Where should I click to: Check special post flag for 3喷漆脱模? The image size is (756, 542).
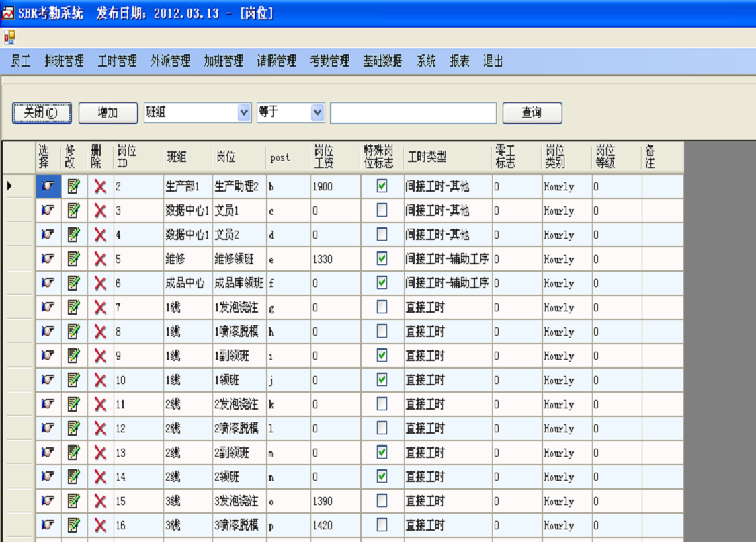[381, 525]
